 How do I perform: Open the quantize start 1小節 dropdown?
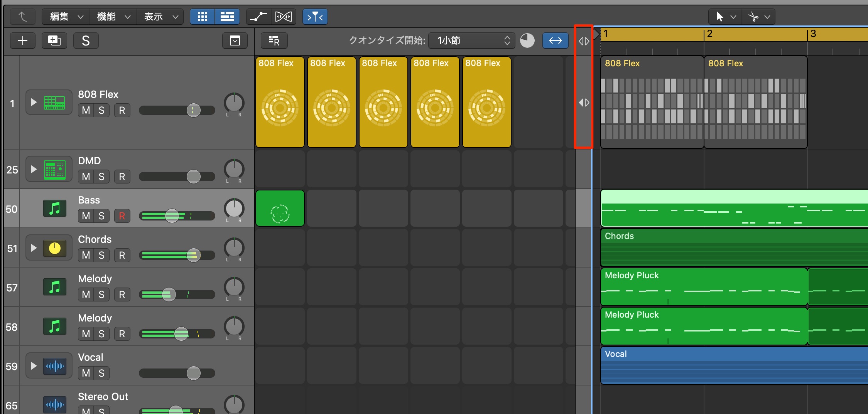(471, 40)
